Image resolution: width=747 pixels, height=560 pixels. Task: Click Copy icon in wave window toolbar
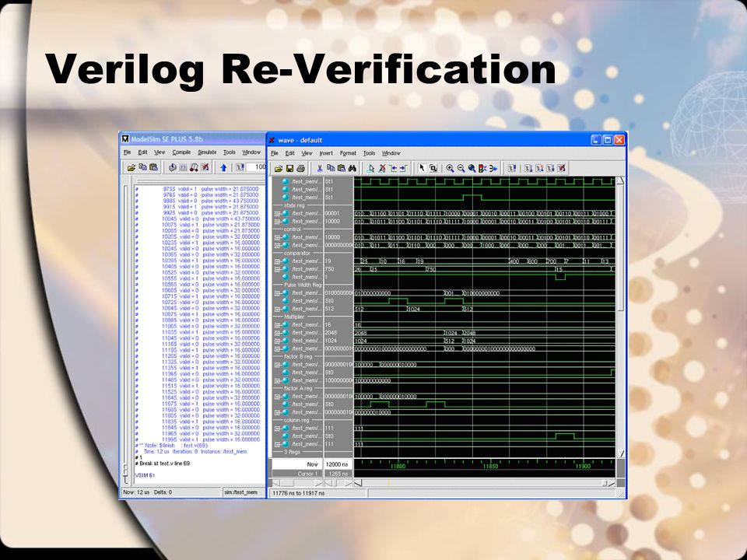coord(331,169)
